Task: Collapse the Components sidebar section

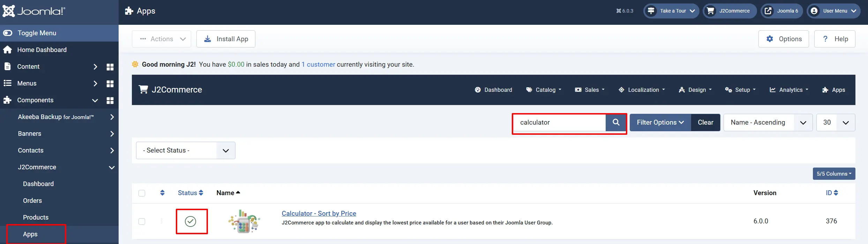Action: click(x=95, y=101)
